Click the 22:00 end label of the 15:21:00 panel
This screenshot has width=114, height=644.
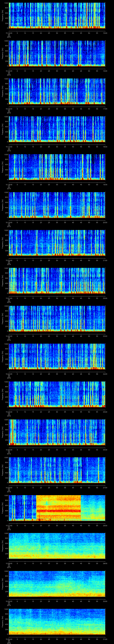click(105, 298)
